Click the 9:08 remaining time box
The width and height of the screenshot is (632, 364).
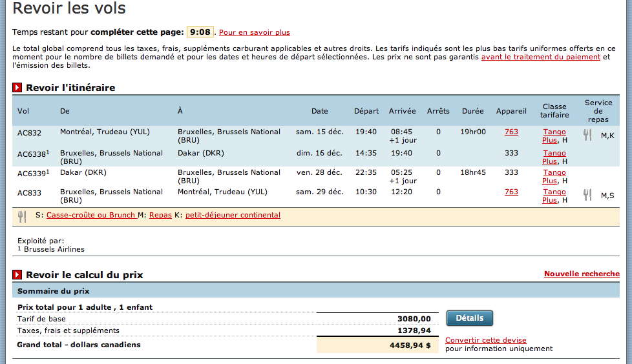[200, 32]
